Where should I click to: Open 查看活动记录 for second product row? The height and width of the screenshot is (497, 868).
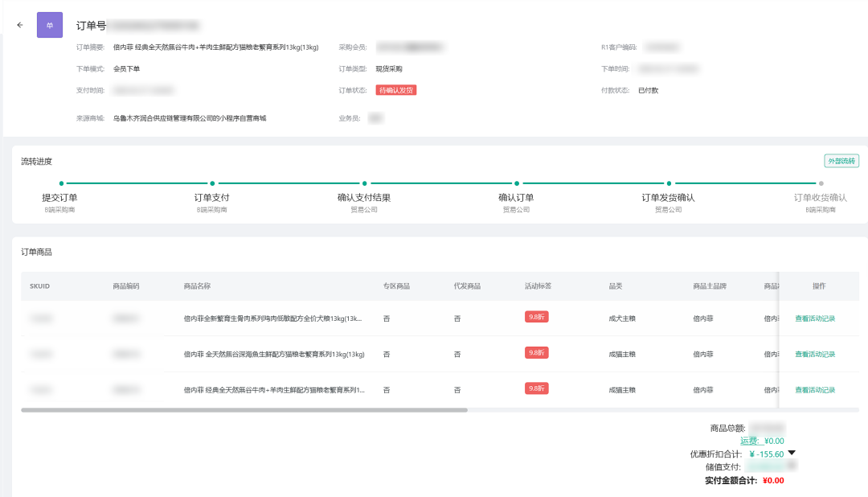[815, 354]
